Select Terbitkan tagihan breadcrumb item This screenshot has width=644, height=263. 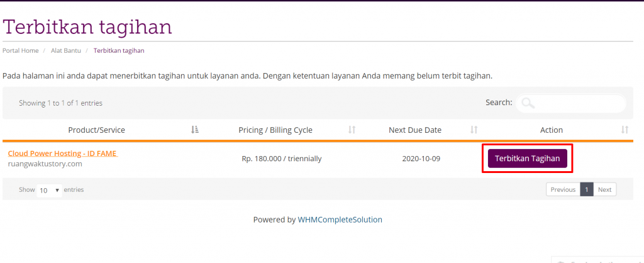point(119,50)
